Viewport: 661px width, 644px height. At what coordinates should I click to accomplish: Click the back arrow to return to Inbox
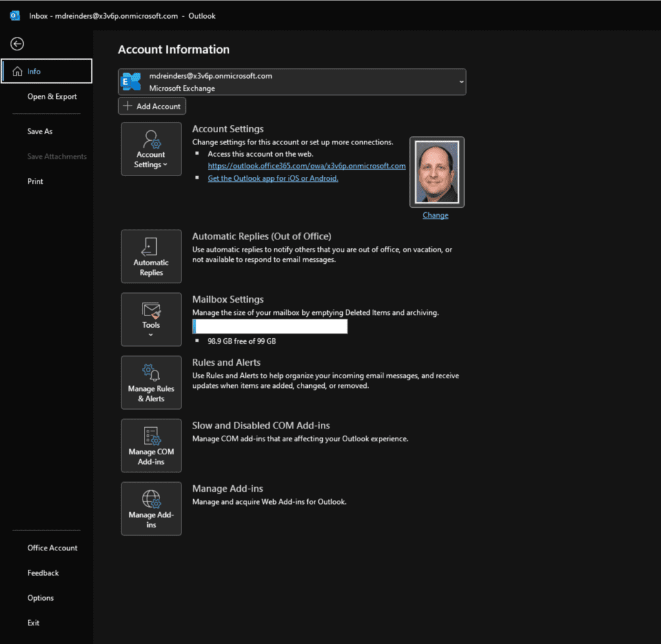coord(17,44)
